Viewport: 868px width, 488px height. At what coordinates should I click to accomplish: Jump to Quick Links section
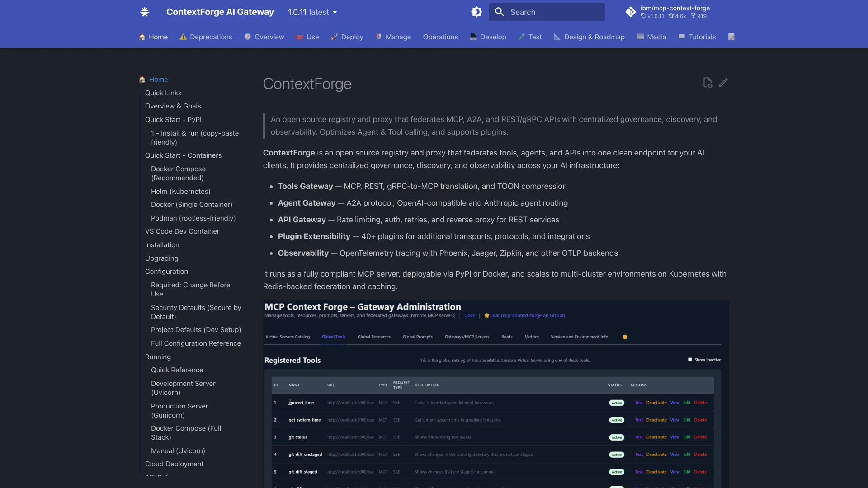coord(163,93)
